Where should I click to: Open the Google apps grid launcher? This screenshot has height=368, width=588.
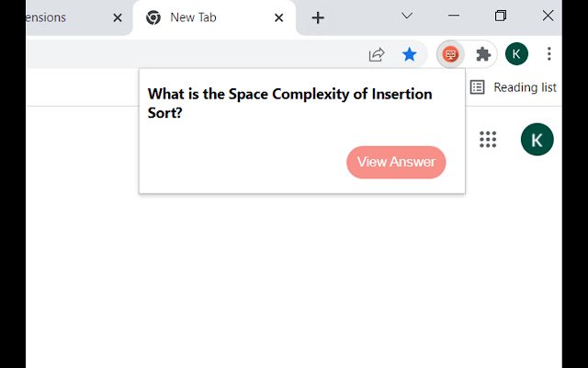click(x=488, y=139)
